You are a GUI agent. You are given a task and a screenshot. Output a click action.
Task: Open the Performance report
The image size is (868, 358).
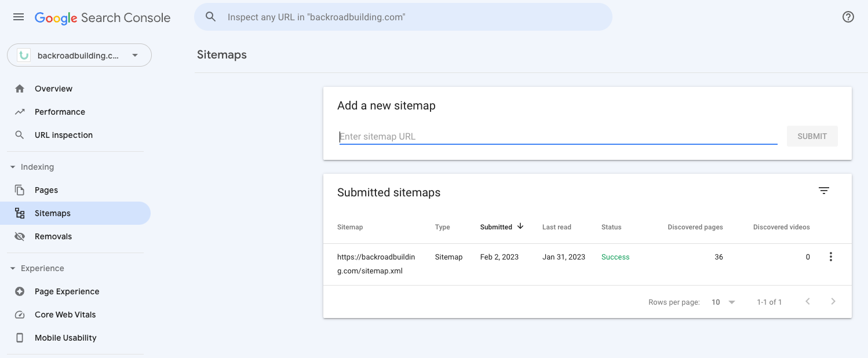coord(60,112)
